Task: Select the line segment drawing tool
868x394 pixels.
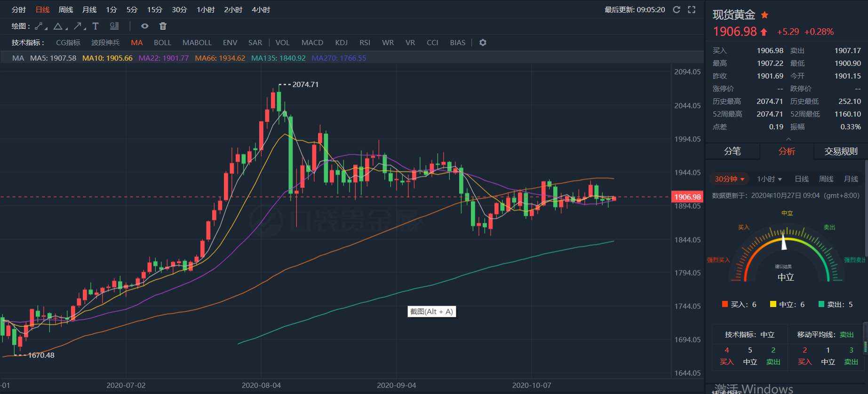Action: pyautogui.click(x=40, y=26)
